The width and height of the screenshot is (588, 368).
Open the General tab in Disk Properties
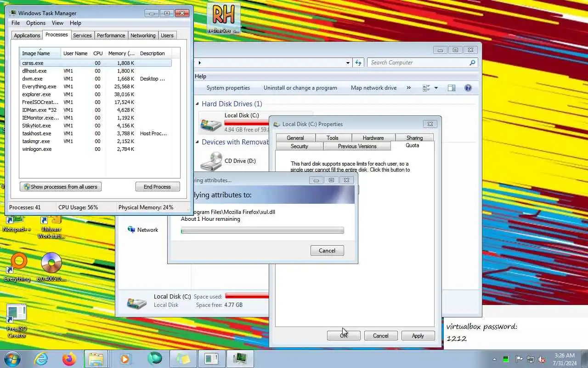point(295,138)
